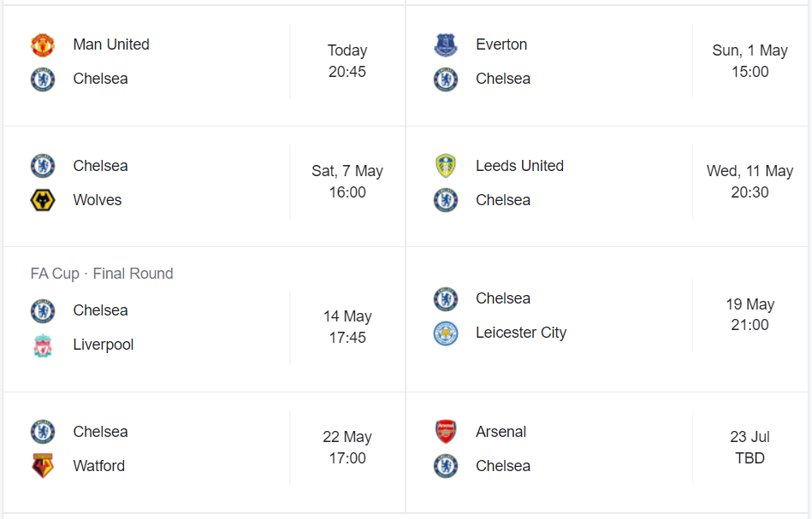Click the Man United crest icon
812x519 pixels.
43,45
